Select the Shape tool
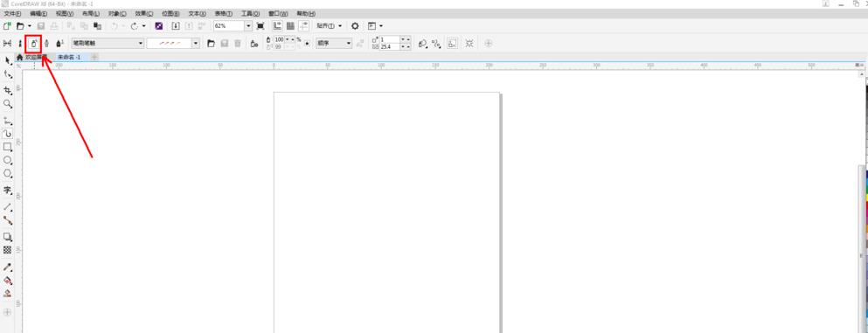 7,74
